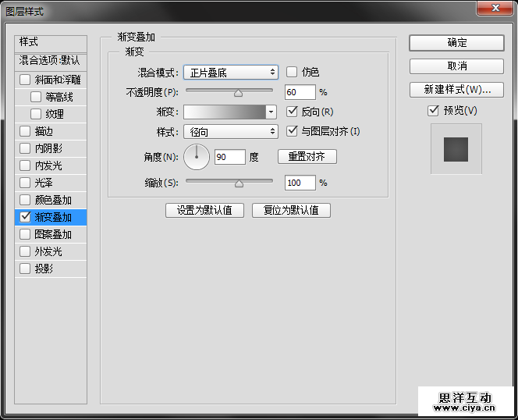Screen dimensions: 518x420
Task: Click the 角度 angle dial
Action: tap(197, 157)
